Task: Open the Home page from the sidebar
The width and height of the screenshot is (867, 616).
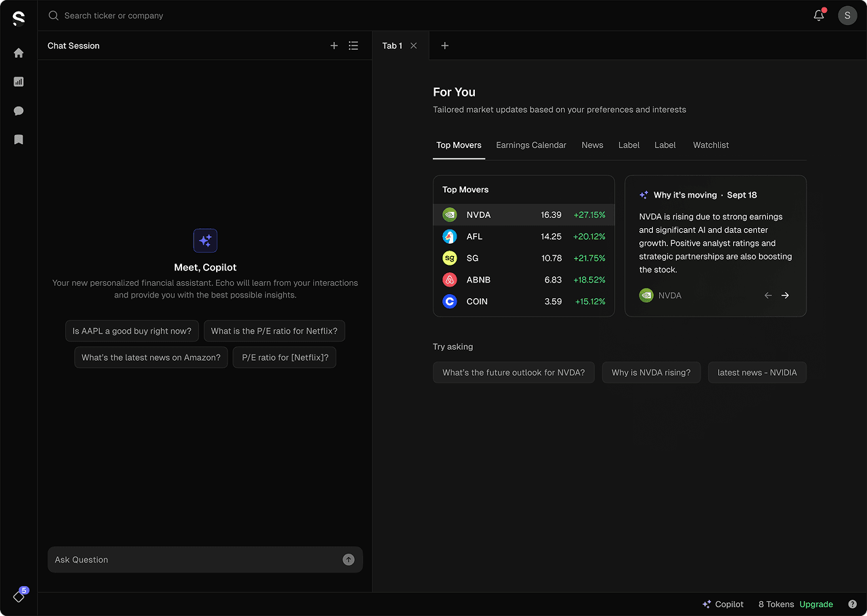Action: 18,52
